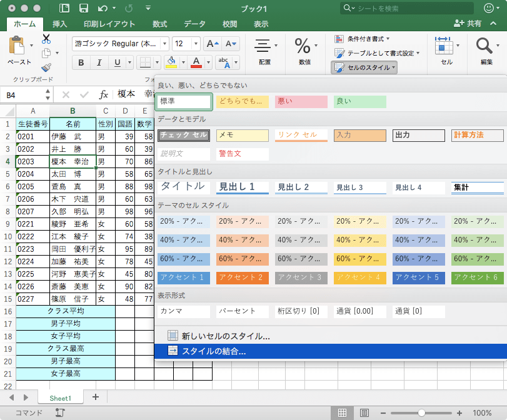
Task: Click the Sheet1 tab
Action: 61,398
